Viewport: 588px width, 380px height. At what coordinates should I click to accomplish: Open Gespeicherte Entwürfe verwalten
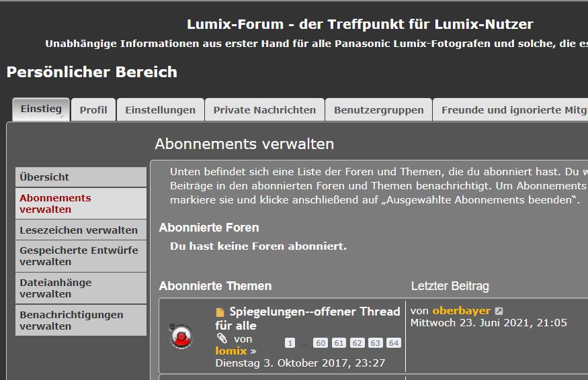tap(81, 256)
